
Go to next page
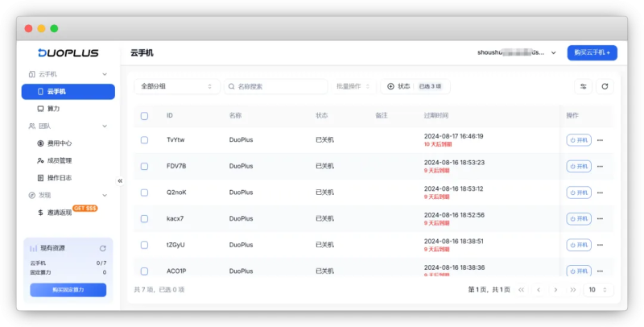click(555, 290)
